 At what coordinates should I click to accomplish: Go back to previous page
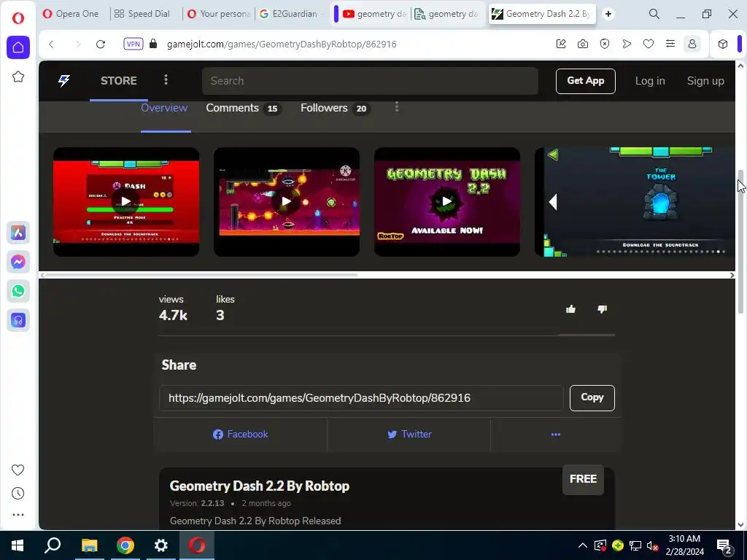(x=52, y=44)
